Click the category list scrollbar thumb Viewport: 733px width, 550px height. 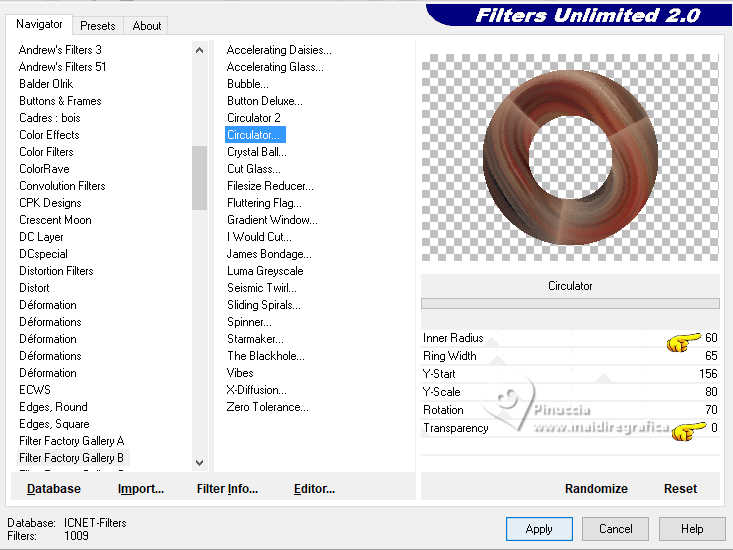199,178
